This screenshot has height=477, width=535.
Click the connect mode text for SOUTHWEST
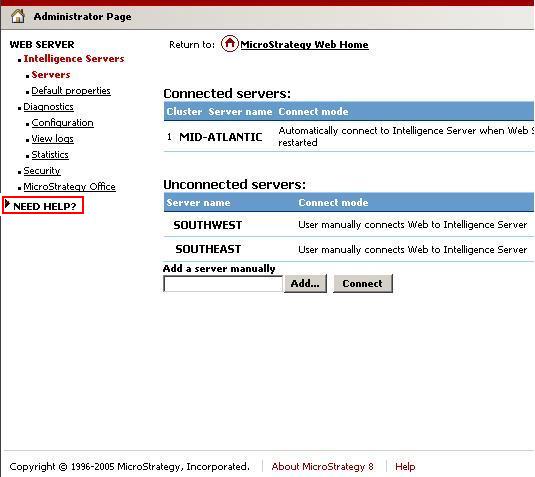tap(413, 225)
